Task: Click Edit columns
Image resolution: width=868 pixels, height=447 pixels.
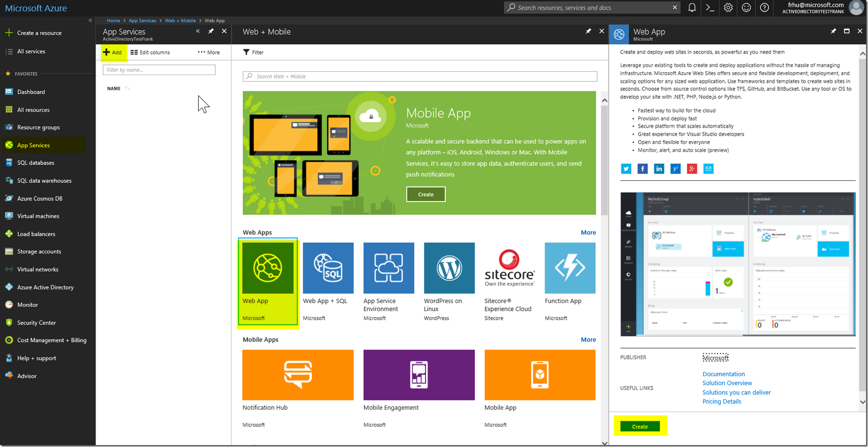Action: (150, 52)
